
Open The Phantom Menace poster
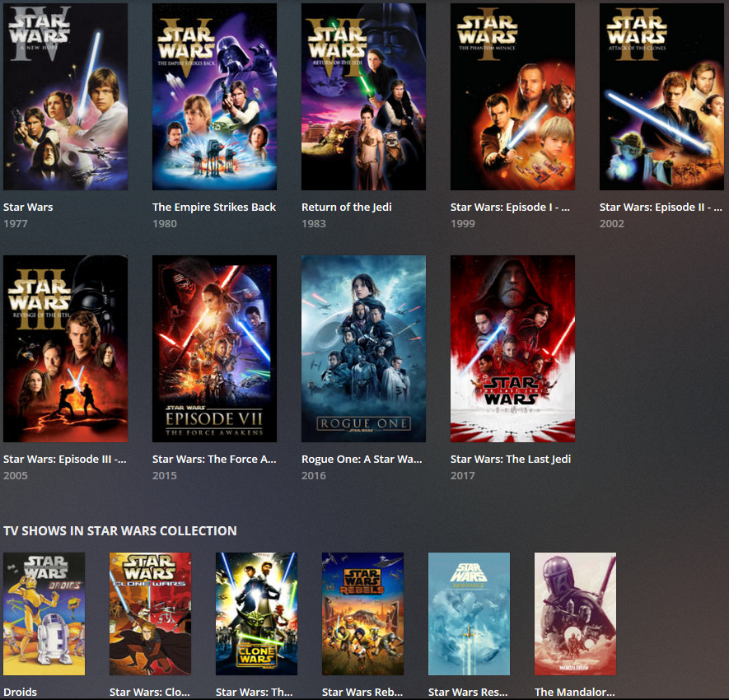tap(512, 96)
